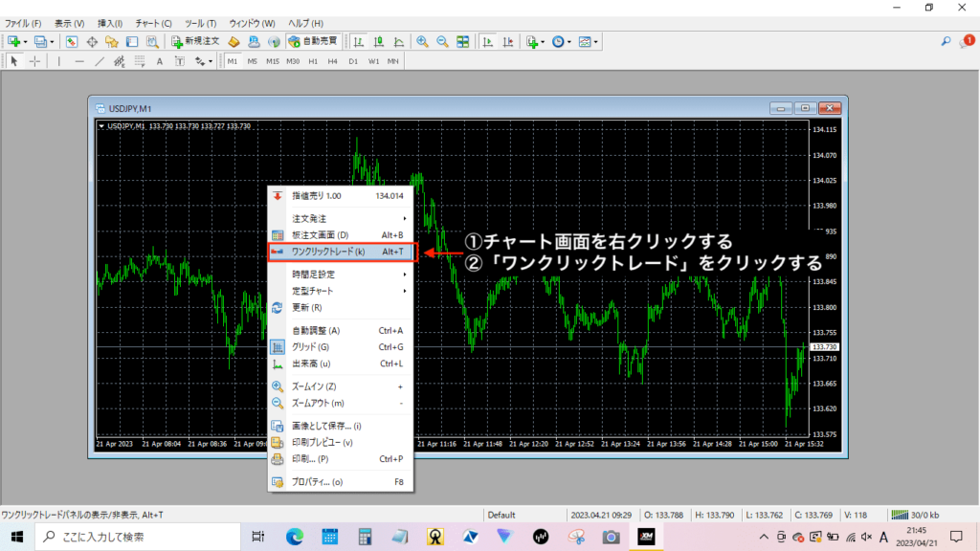This screenshot has width=980, height=551.
Task: Open the indicators list dropdown
Action: coord(535,42)
